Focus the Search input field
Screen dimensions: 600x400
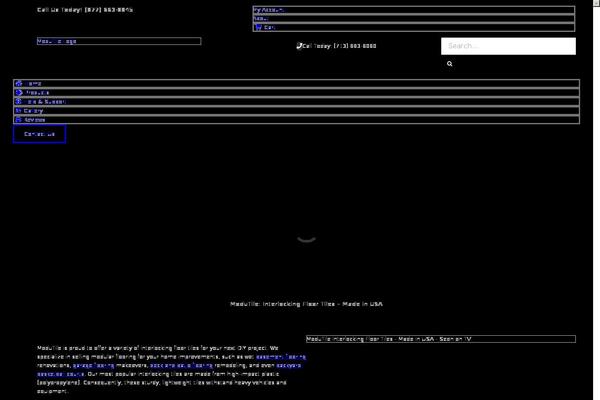508,46
